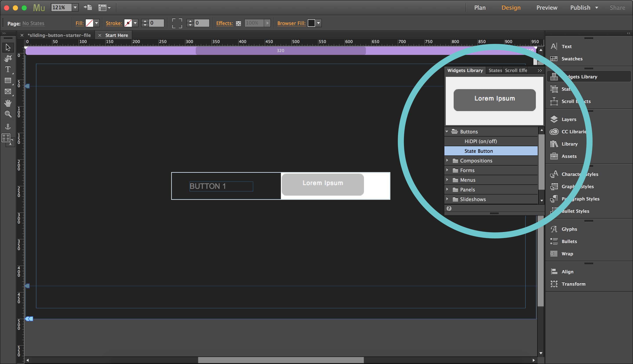Click the Transform panel icon
633x364 pixels.
point(554,284)
